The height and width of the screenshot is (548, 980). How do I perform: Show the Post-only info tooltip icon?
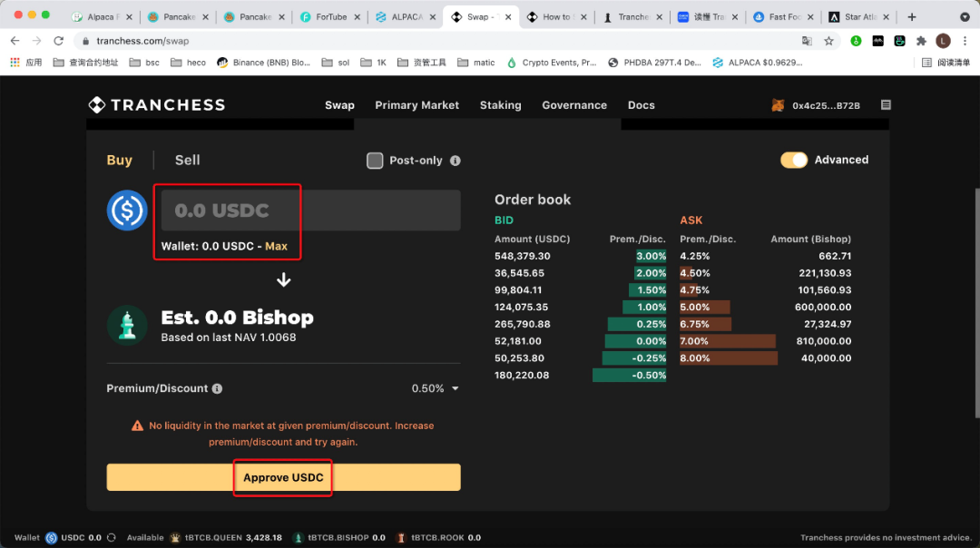[455, 161]
